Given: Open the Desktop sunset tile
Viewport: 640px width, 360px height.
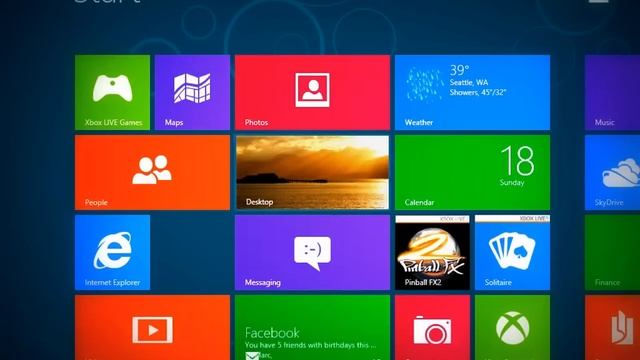Looking at the screenshot, I should [x=312, y=173].
